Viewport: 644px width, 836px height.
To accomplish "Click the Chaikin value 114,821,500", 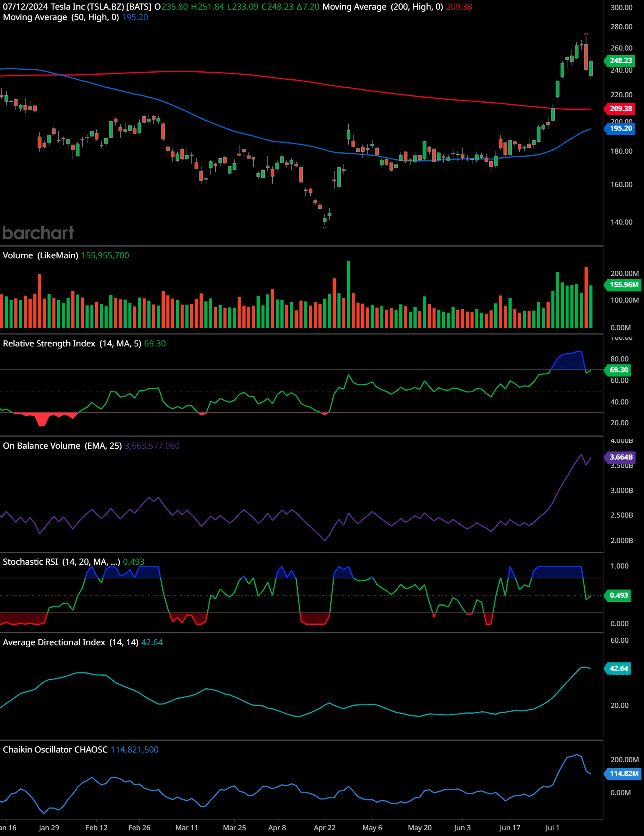I will (135, 750).
